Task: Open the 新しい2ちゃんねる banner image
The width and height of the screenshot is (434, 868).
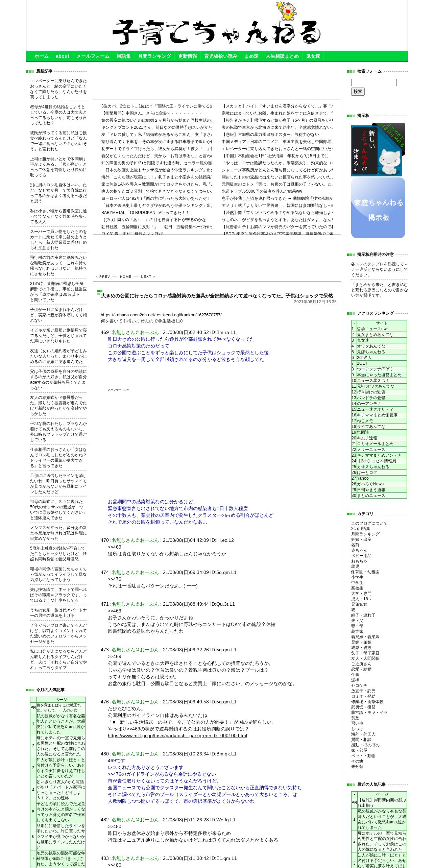Action: 378,149
